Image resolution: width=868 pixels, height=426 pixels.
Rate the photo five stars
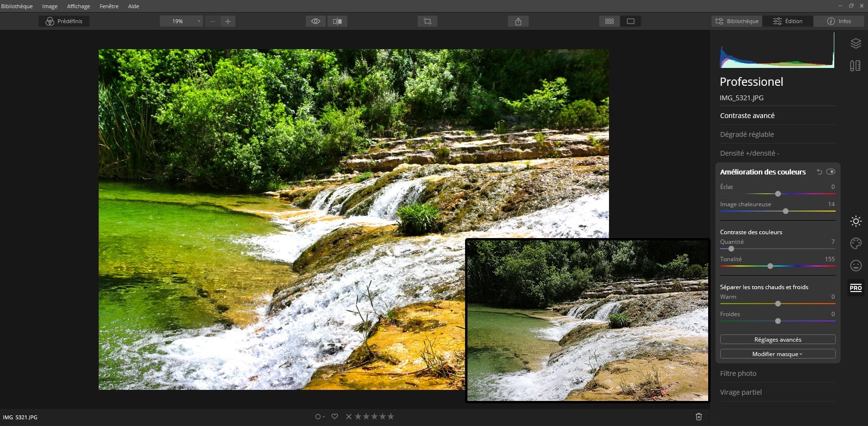click(x=390, y=416)
